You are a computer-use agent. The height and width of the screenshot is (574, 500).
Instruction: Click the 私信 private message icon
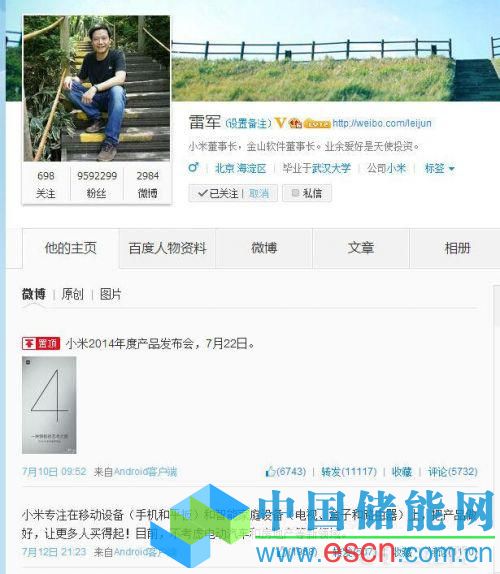click(295, 193)
